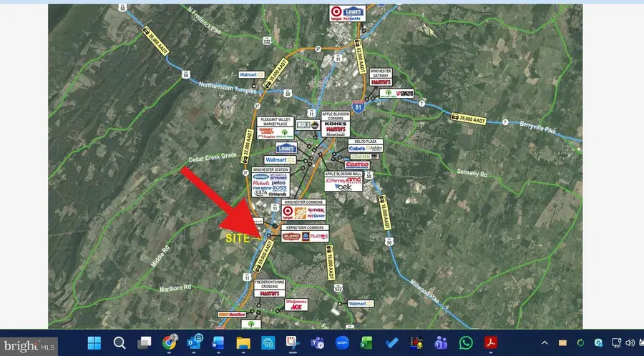
Task: Open Excel from the taskbar
Action: point(366,343)
